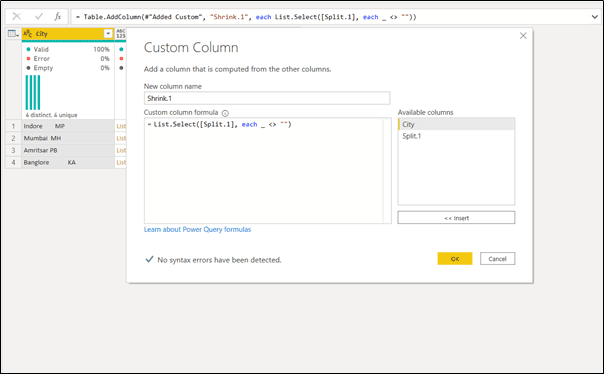
Task: Confirm with the OK button
Action: 455,258
